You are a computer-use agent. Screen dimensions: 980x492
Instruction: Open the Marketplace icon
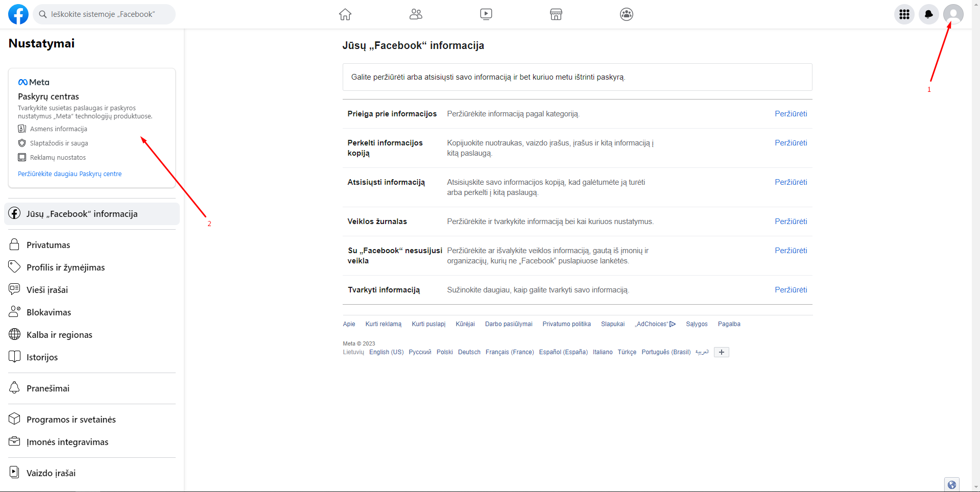tap(556, 14)
